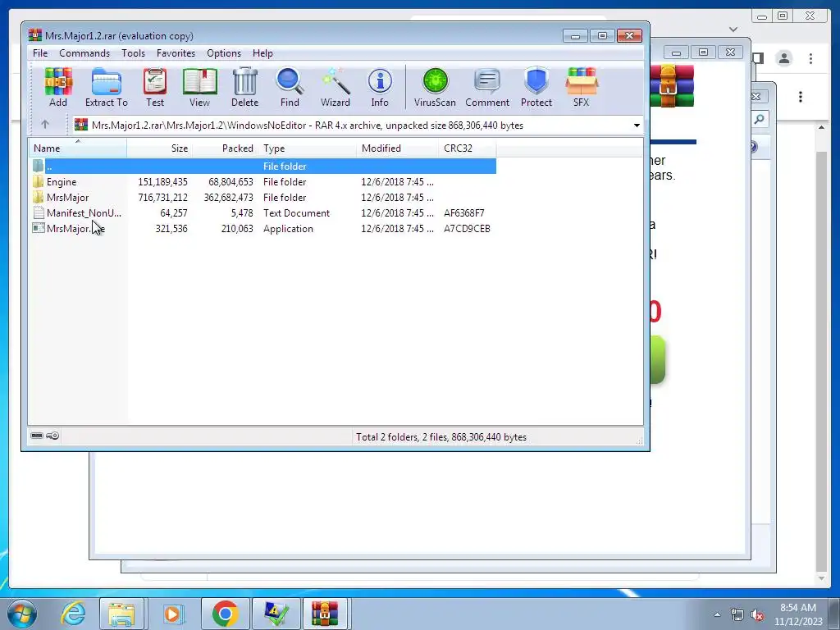Click the Add toolbar icon
Viewport: 840px width, 630px height.
click(58, 87)
